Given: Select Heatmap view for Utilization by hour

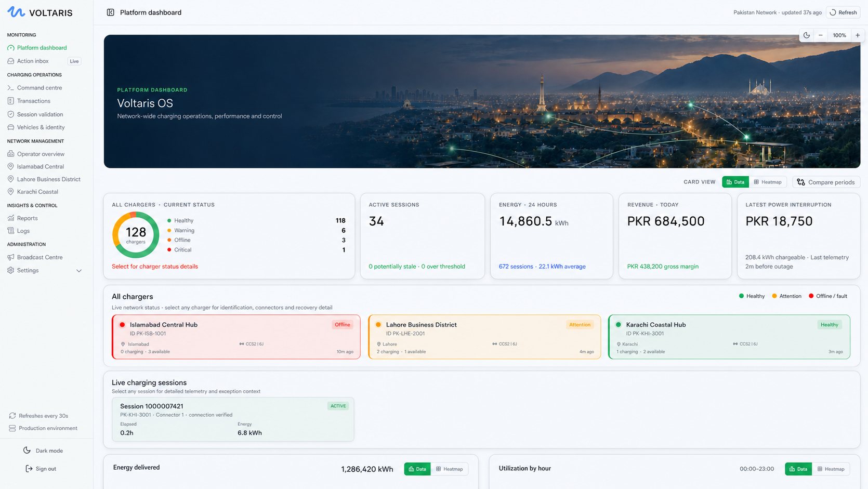Looking at the screenshot, I should pos(831,469).
